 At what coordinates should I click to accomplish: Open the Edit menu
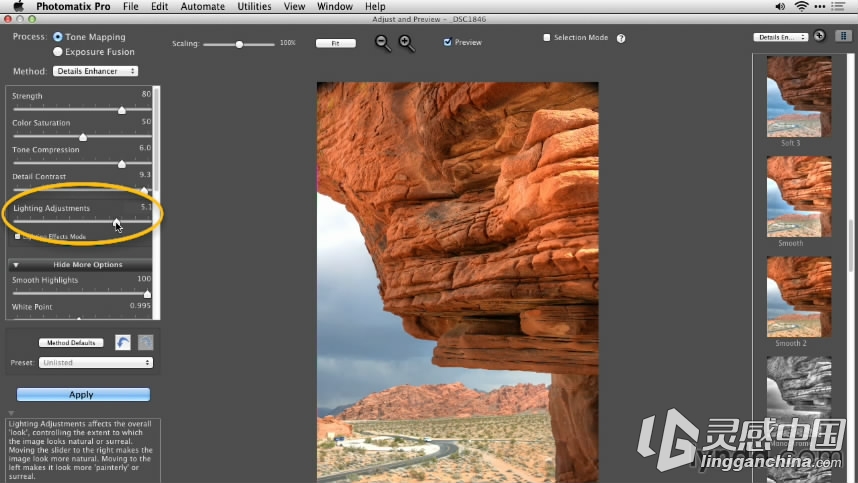[x=159, y=6]
